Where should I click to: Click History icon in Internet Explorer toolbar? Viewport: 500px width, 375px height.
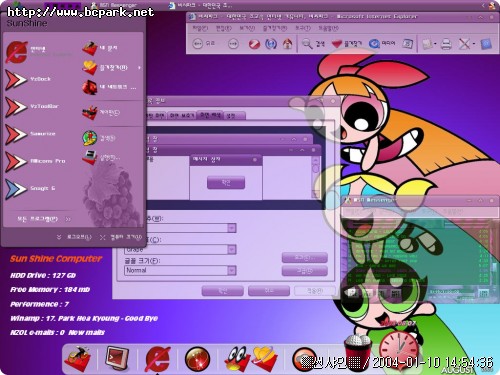pyautogui.click(x=407, y=44)
